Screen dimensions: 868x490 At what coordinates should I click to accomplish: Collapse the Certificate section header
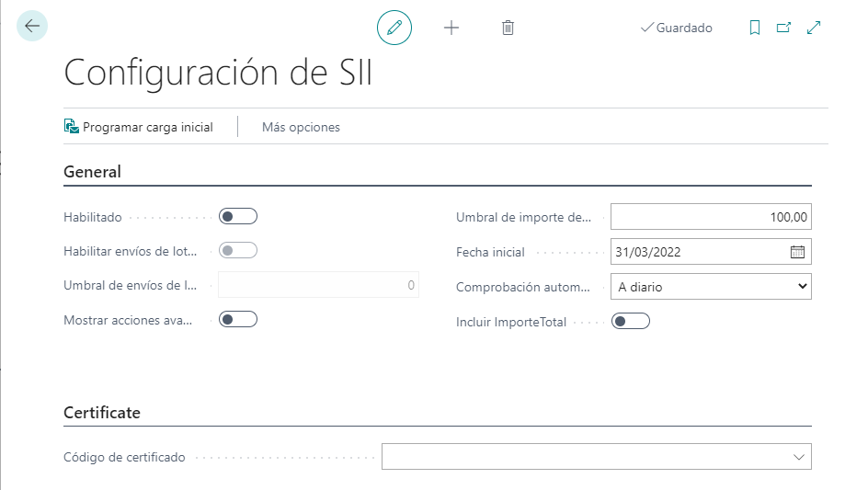pyautogui.click(x=102, y=413)
